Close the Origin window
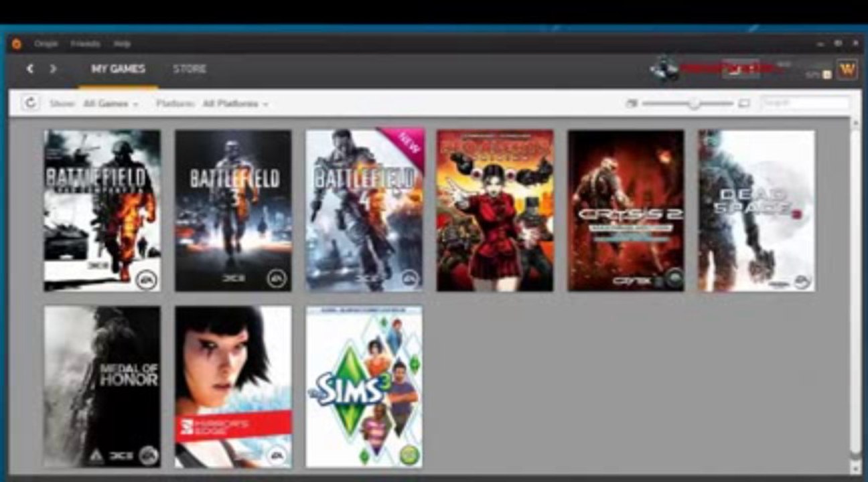The width and height of the screenshot is (868, 482). (855, 44)
